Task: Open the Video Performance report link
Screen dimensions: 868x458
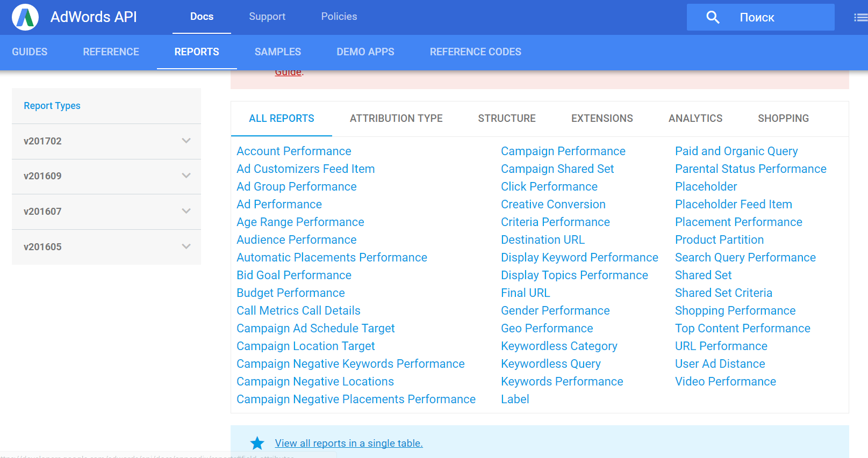Action: (725, 382)
